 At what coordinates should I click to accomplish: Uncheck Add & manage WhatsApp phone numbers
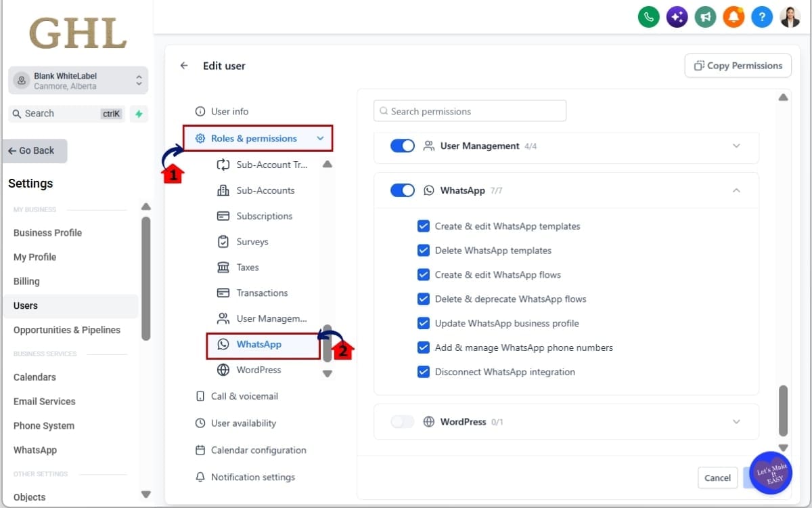[x=424, y=347]
